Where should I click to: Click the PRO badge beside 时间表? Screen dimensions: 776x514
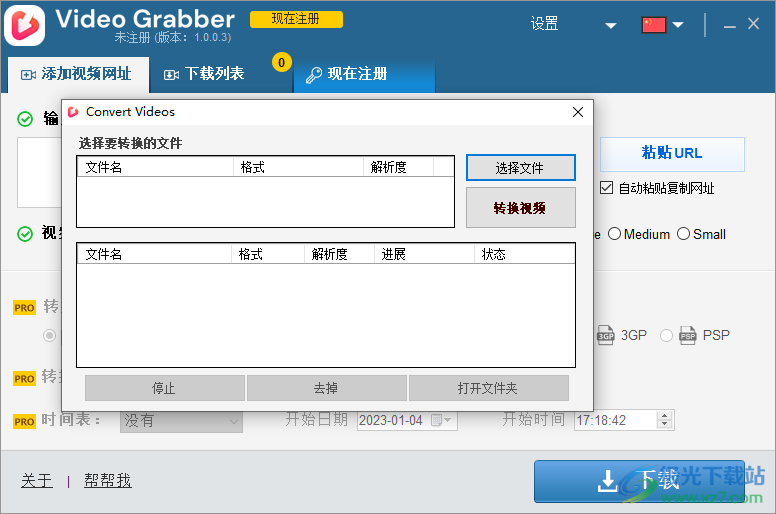(24, 421)
